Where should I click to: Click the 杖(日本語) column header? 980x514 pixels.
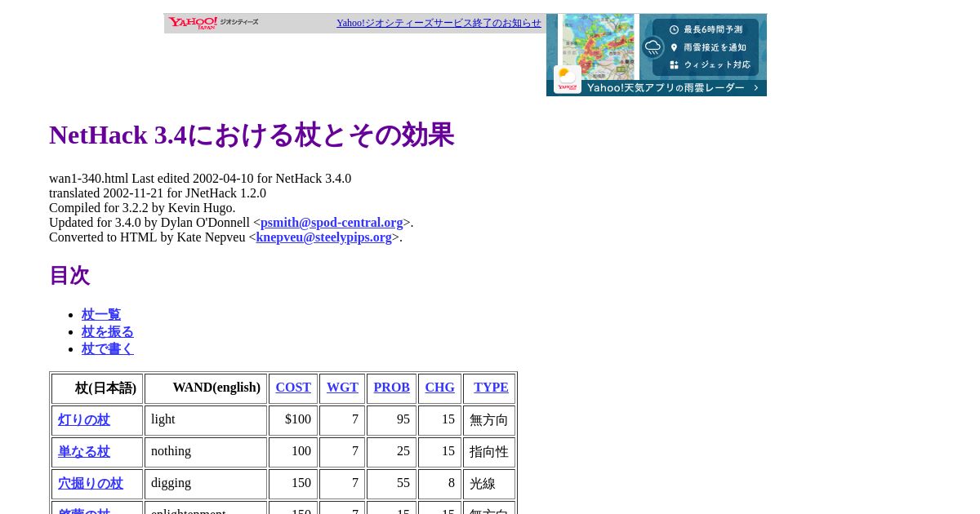[x=97, y=388]
